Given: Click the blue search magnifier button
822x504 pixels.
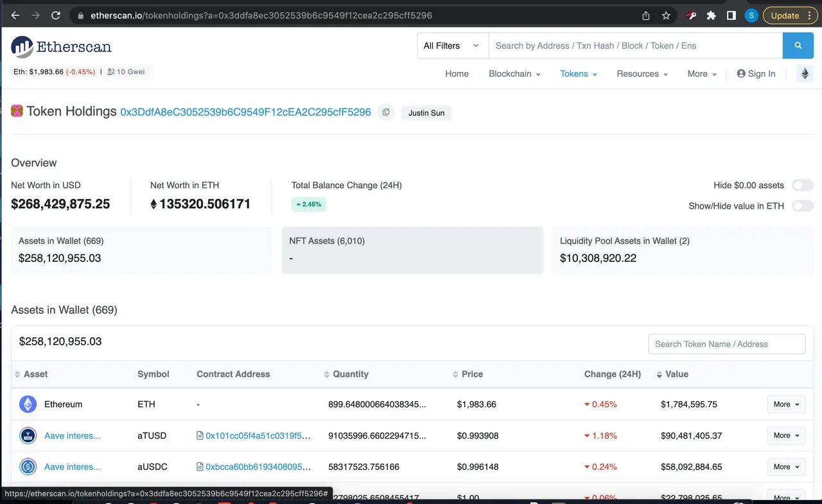Looking at the screenshot, I should [x=798, y=46].
